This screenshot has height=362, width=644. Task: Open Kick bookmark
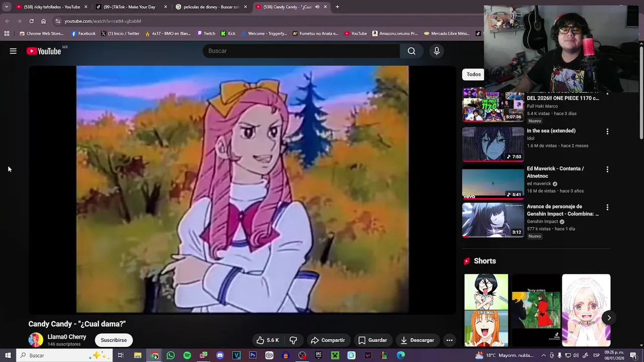[228, 34]
